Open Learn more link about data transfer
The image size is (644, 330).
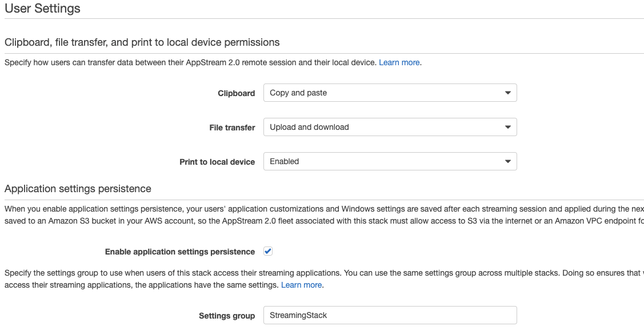coord(399,62)
